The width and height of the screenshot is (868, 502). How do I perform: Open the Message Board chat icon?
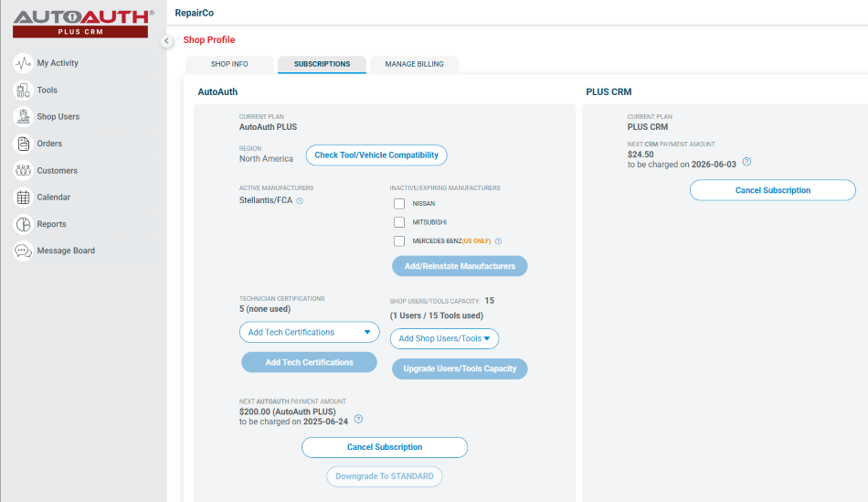[x=23, y=251]
